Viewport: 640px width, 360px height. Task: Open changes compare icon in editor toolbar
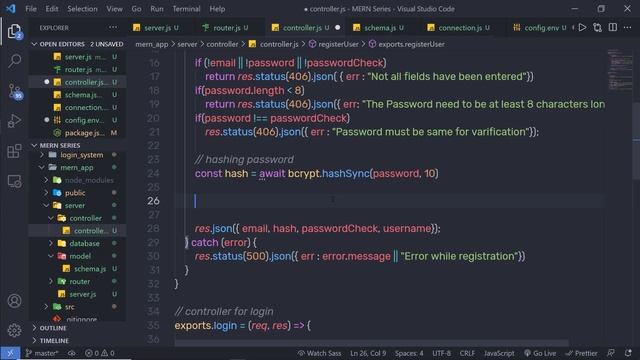(x=598, y=28)
